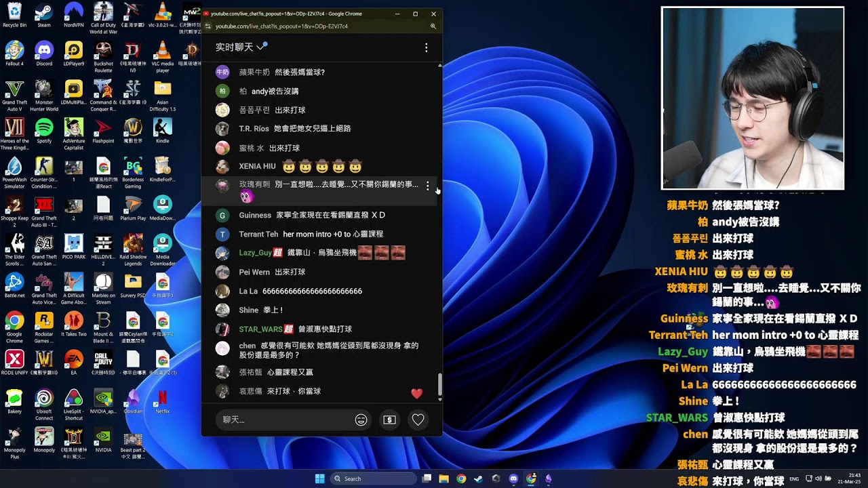
Task: Launch PICO PARK from the desktop
Action: pyautogui.click(x=73, y=247)
